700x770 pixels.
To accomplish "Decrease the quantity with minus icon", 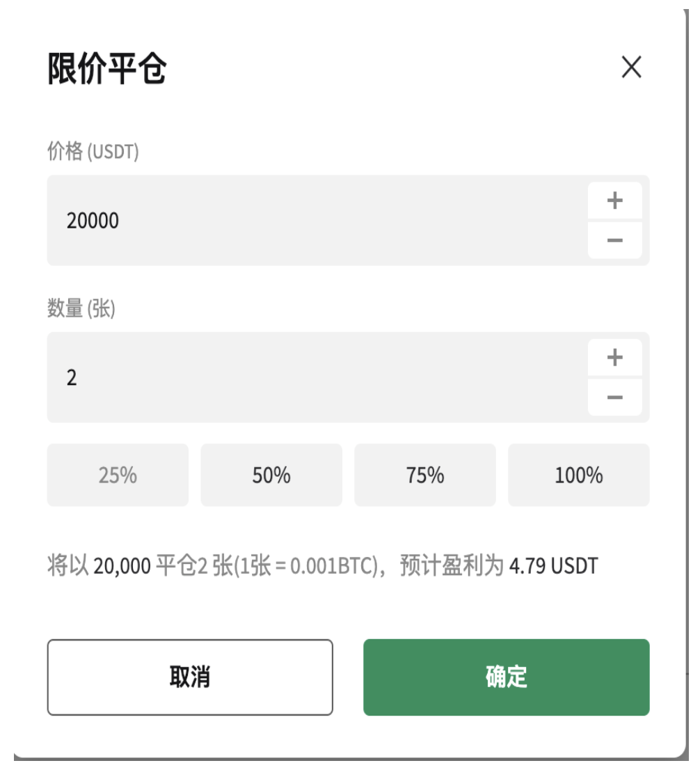I will (x=614, y=397).
